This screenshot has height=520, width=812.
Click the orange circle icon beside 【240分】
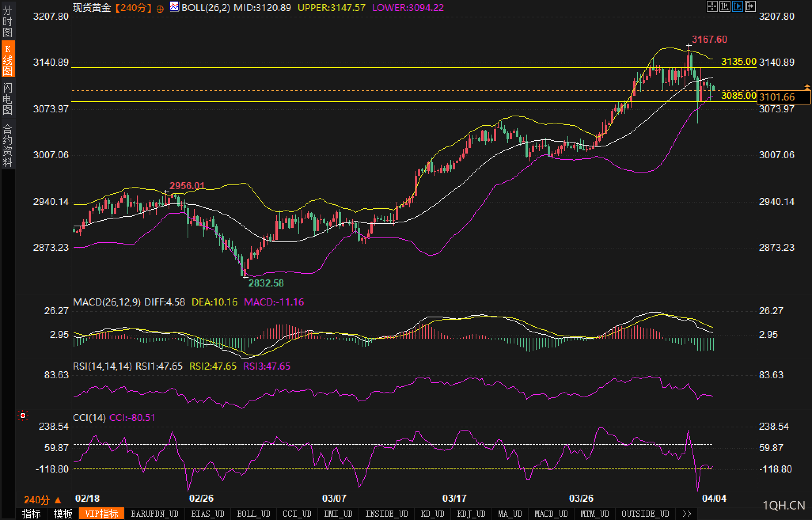point(160,9)
